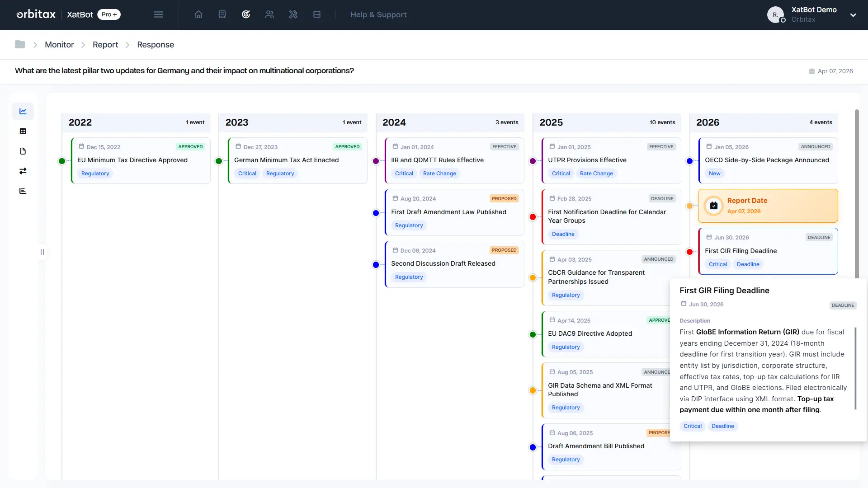Open the document report icon in top bar
The image size is (868, 488).
coord(222,14)
